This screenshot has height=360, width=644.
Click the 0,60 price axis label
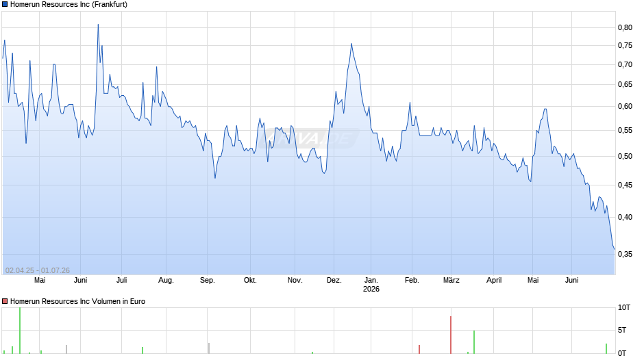tap(625, 106)
